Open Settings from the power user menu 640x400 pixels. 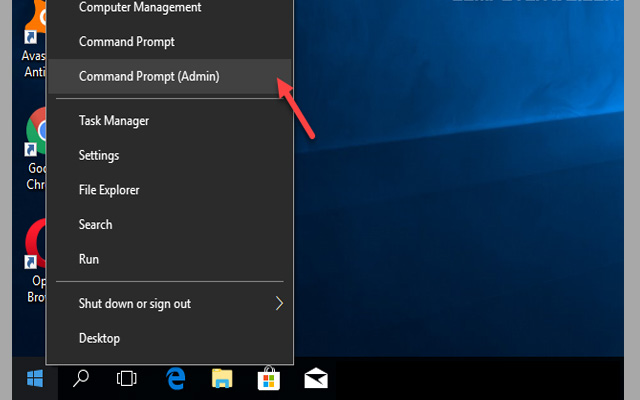99,155
